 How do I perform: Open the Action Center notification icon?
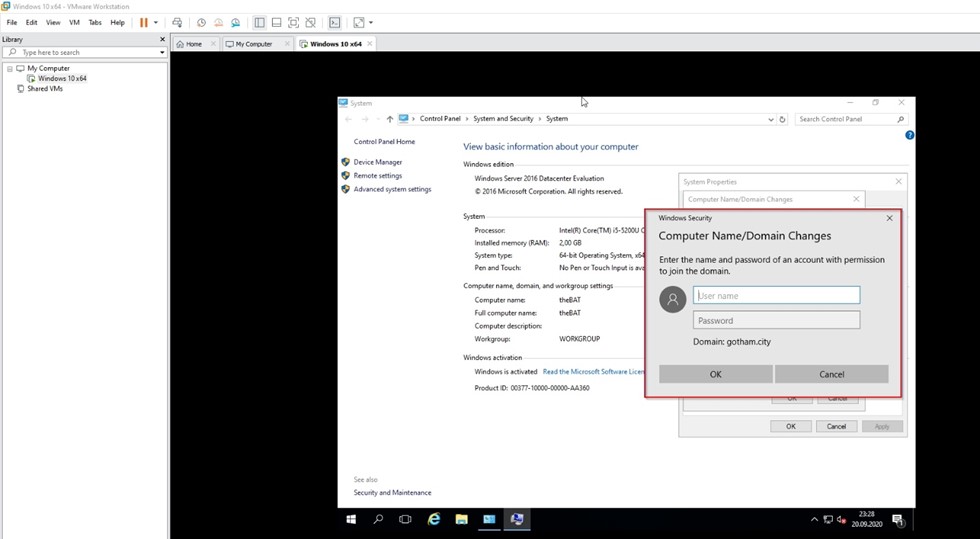pos(898,520)
